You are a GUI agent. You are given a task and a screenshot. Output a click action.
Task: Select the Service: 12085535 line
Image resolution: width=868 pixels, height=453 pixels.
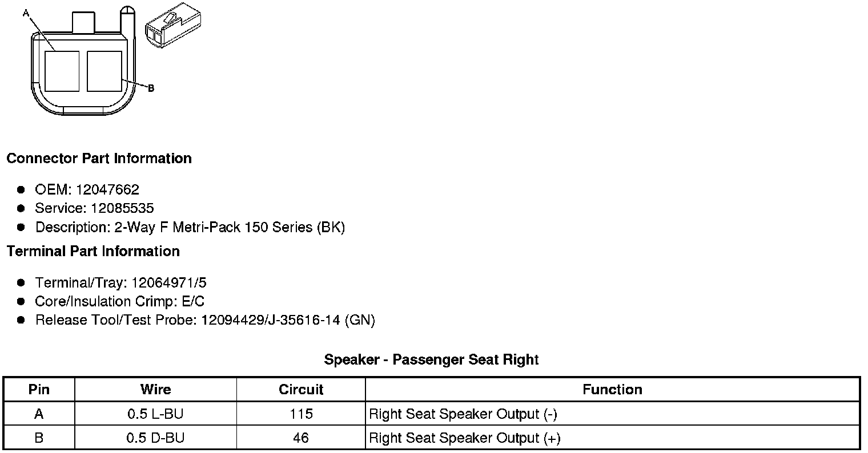coord(94,208)
